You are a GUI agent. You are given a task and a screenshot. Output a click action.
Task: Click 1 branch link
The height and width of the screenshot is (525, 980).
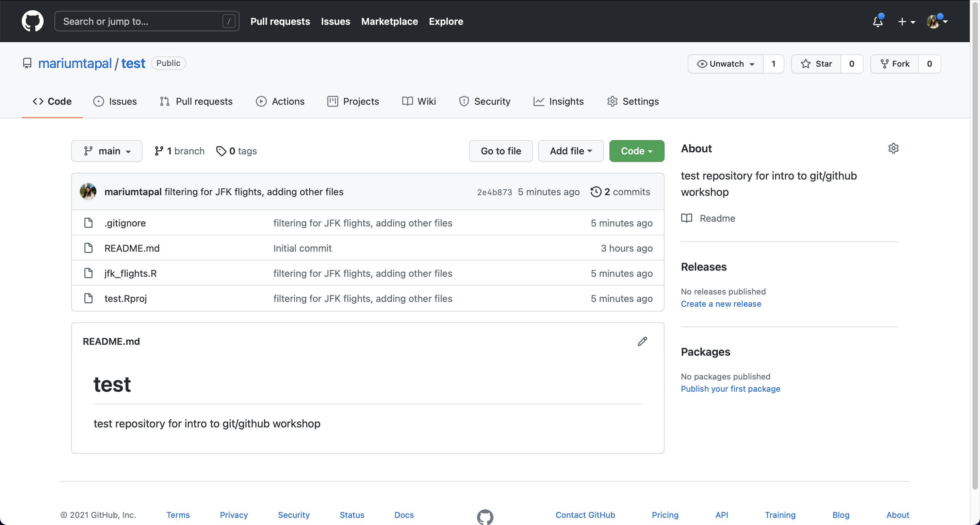point(180,151)
